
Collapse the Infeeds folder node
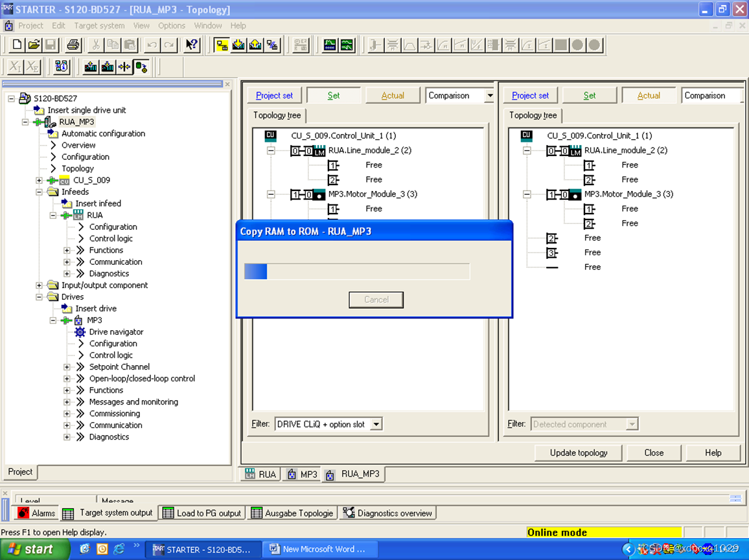(39, 192)
